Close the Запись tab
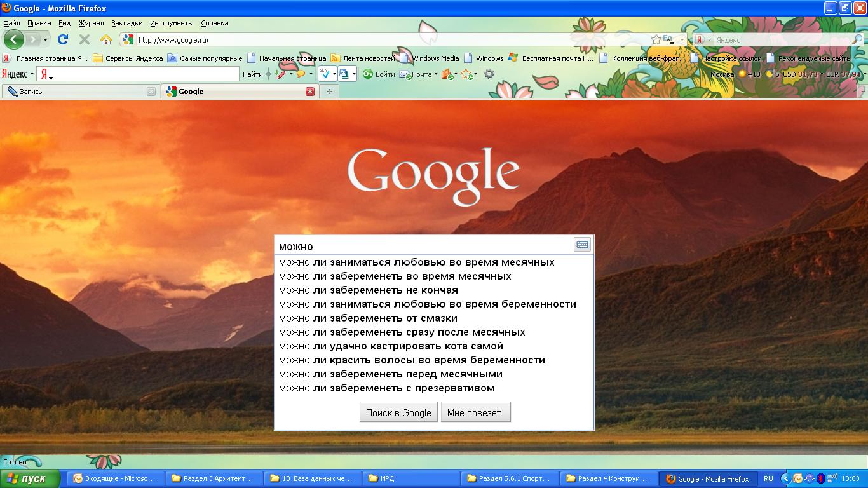This screenshot has height=488, width=868. point(151,91)
